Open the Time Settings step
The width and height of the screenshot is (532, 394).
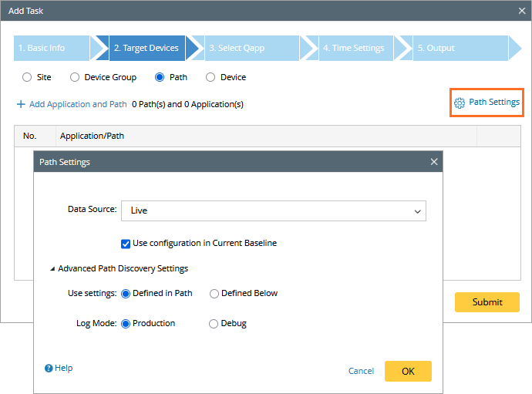pos(353,48)
